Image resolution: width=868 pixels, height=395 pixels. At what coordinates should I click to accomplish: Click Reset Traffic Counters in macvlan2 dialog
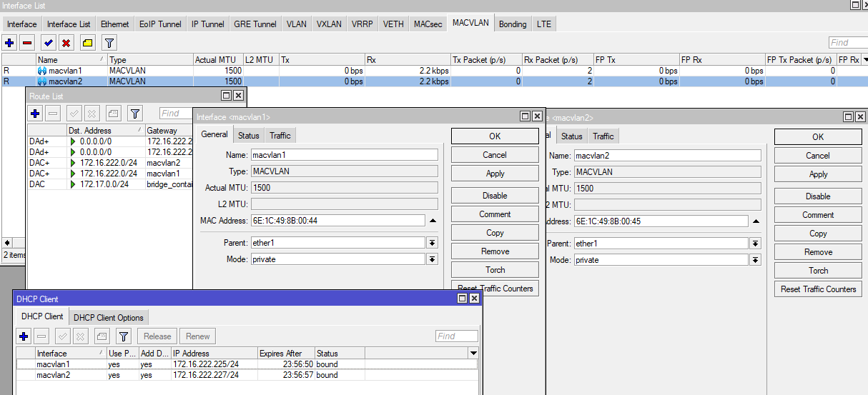click(818, 289)
